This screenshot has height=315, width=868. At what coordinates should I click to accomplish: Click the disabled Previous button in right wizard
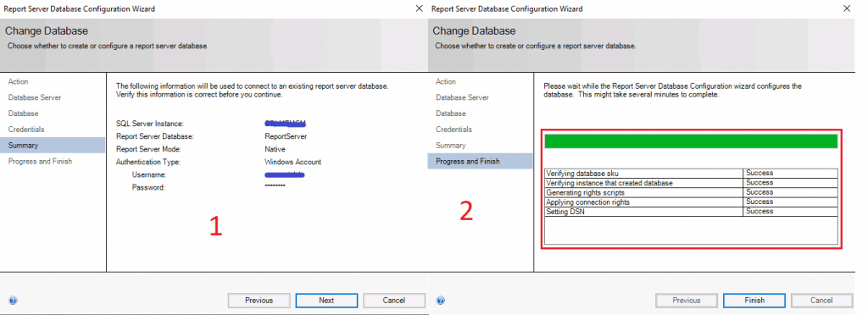687,301
